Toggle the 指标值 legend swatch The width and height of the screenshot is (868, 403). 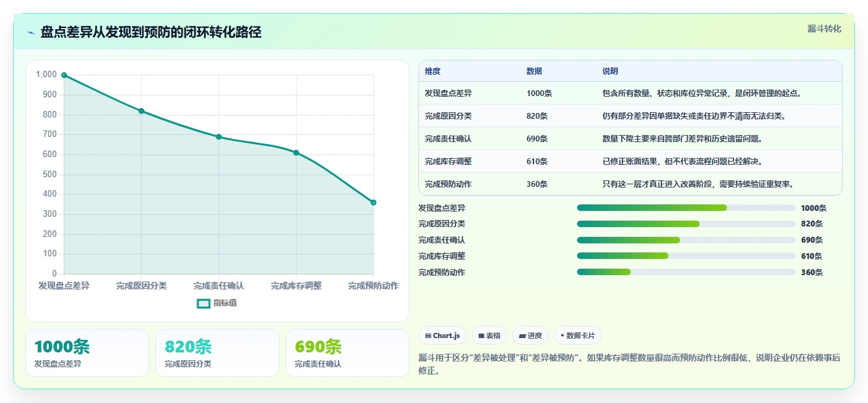click(203, 303)
